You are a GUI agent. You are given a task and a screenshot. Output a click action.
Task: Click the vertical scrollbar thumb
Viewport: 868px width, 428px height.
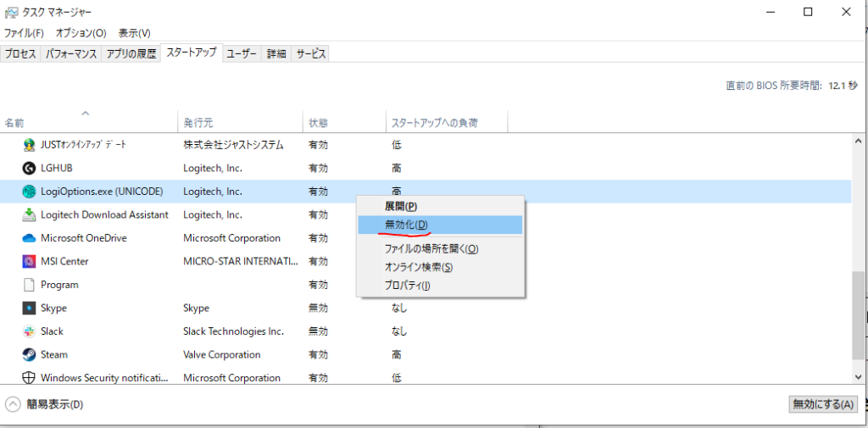(859, 315)
